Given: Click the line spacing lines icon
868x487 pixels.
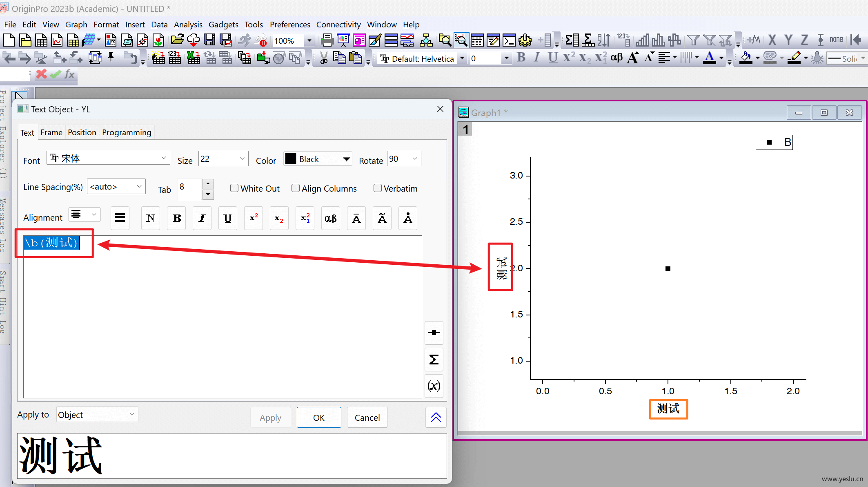Looking at the screenshot, I should tap(120, 218).
